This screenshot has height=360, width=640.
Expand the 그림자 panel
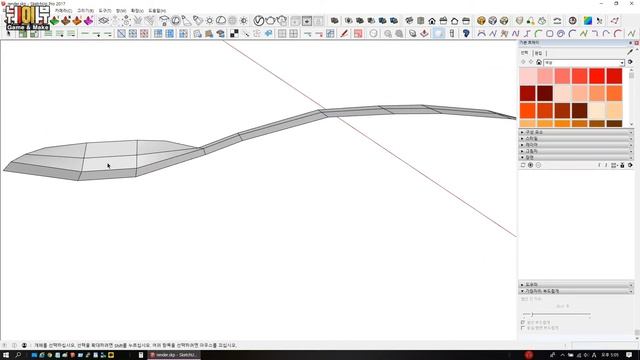pyautogui.click(x=576, y=151)
